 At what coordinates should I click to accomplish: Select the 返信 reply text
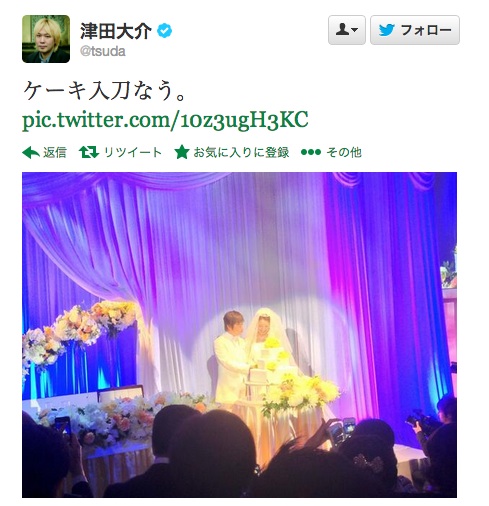point(55,152)
